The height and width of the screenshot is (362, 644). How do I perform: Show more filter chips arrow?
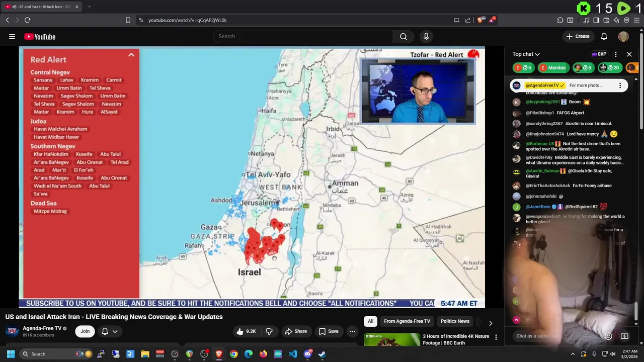click(491, 323)
